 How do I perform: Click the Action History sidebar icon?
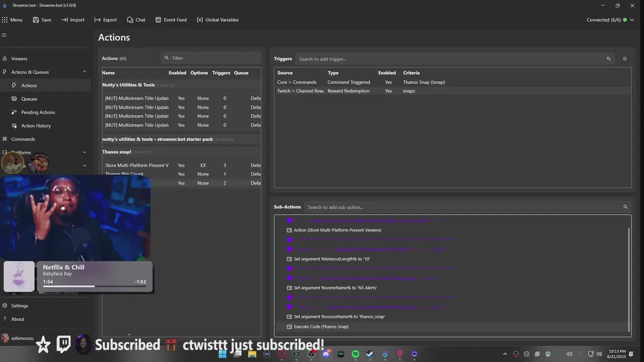(x=14, y=126)
